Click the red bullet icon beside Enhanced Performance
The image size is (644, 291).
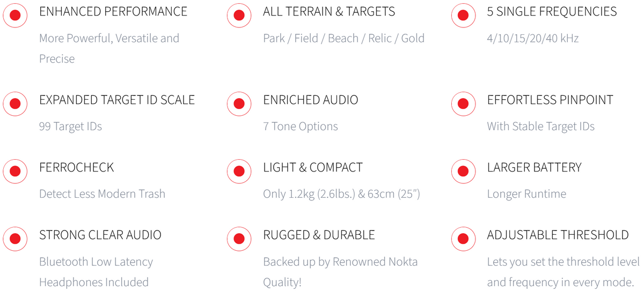pos(15,16)
